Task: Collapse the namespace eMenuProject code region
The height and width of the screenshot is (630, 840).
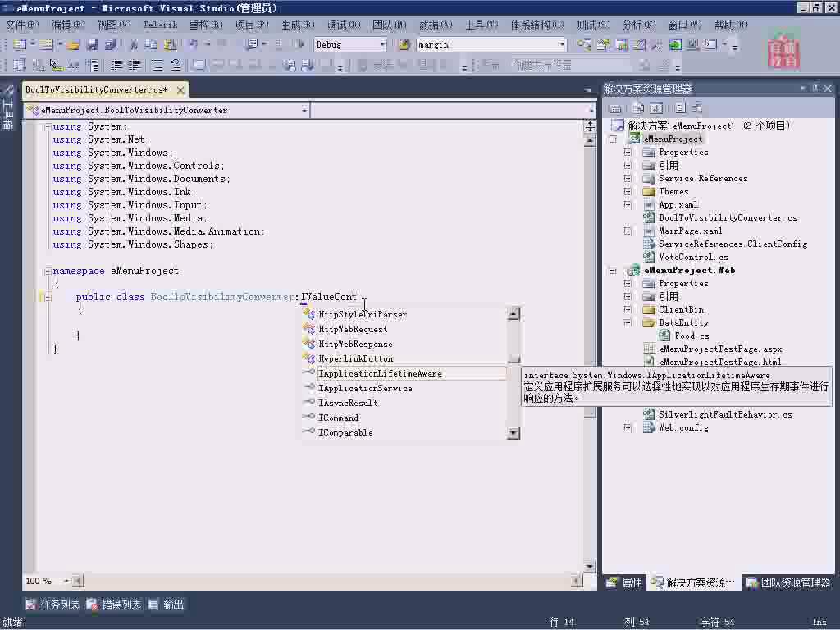Action: 48,271
